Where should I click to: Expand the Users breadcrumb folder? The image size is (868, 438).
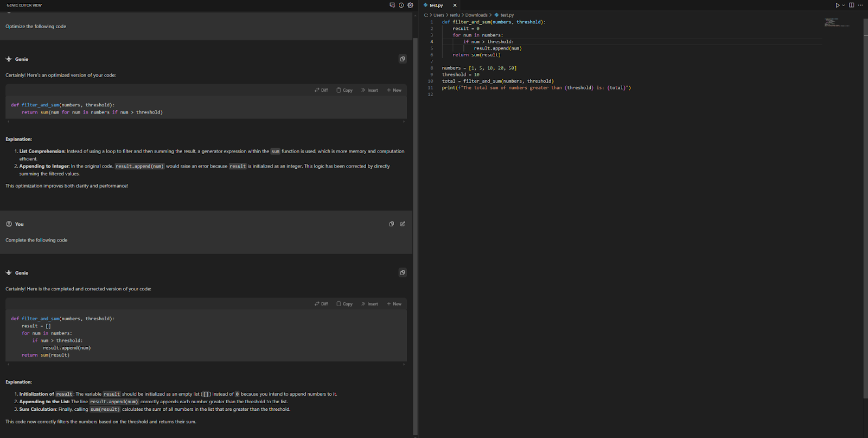point(438,15)
